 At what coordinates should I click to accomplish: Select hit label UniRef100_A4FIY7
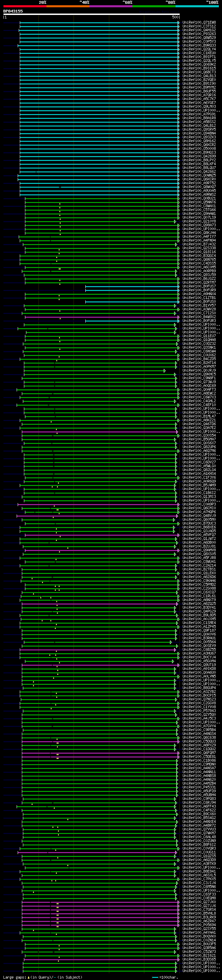point(199,237)
